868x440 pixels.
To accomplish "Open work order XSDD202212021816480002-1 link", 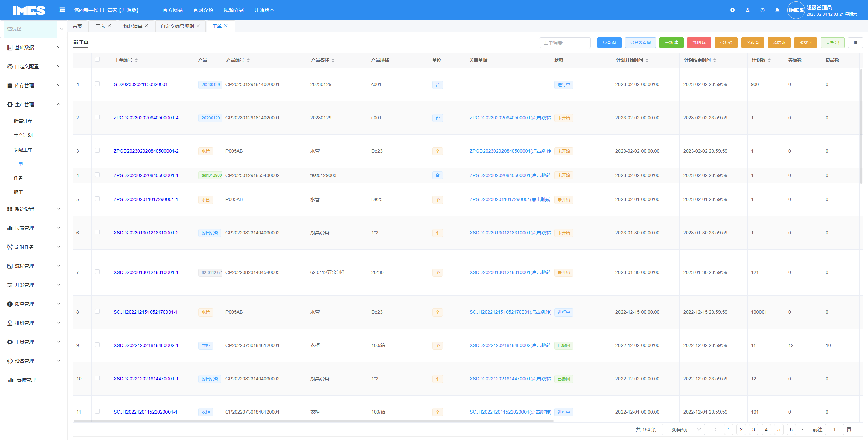I will click(146, 345).
